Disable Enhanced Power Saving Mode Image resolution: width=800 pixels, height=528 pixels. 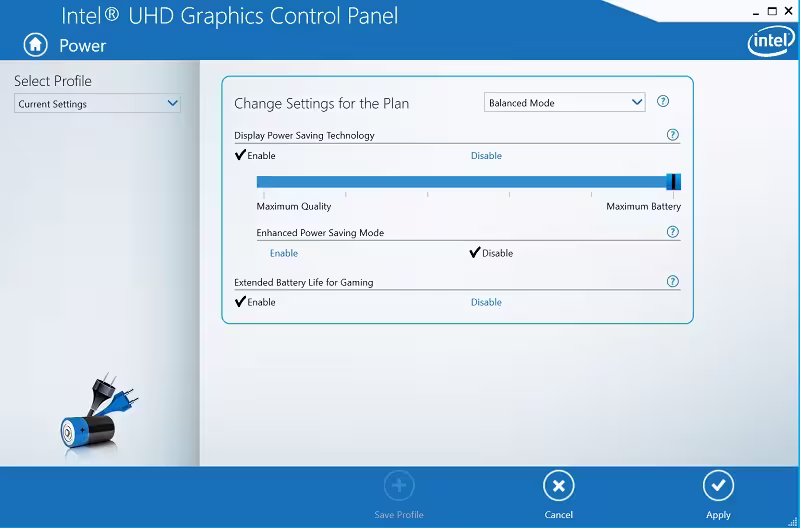[x=491, y=253]
